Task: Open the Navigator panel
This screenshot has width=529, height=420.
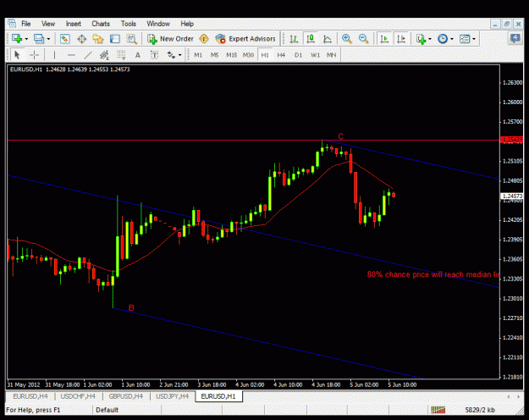Action: pos(98,39)
